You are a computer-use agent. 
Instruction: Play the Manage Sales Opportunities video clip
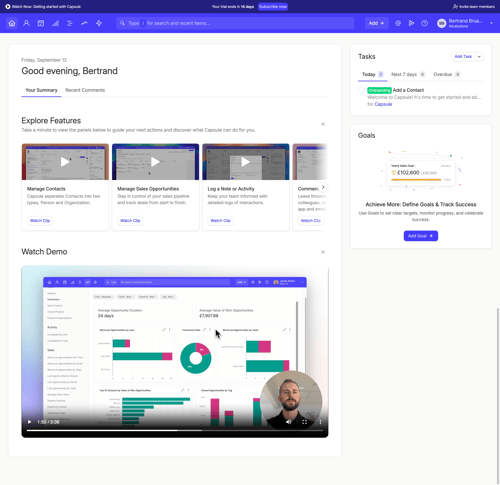155,162
